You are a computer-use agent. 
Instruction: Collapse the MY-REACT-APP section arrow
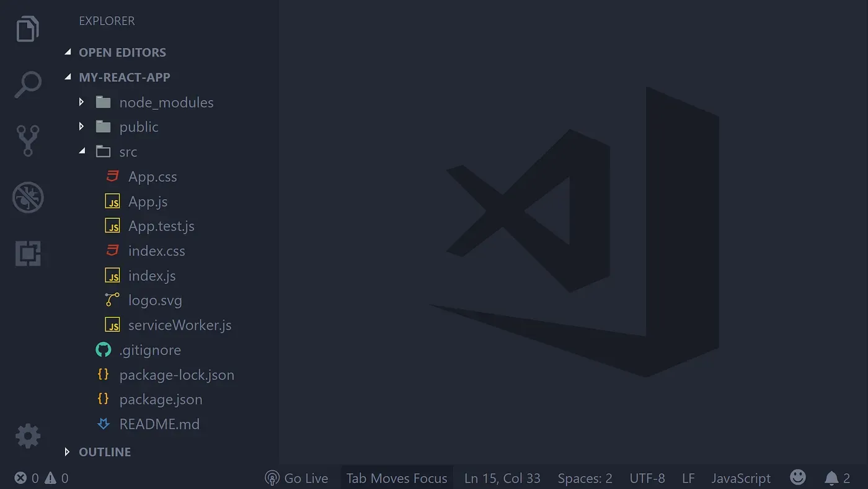tap(68, 78)
